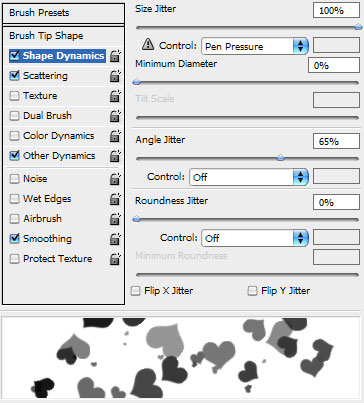Enable Flip X Jitter checkbox
364x403 pixels.
click(135, 291)
